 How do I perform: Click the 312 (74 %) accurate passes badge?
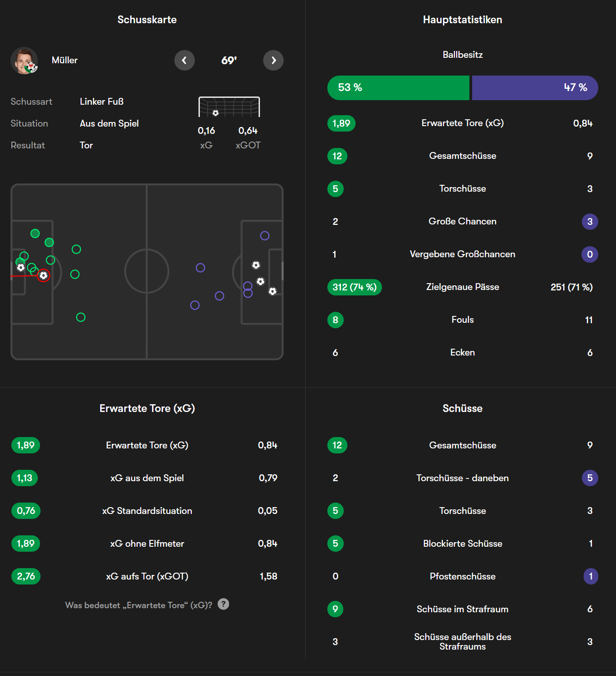click(354, 287)
